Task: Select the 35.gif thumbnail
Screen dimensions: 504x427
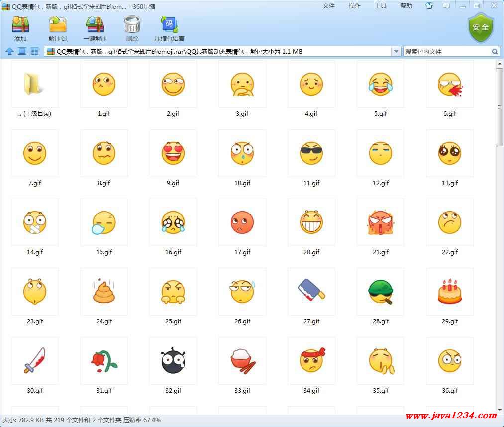Action: click(380, 361)
